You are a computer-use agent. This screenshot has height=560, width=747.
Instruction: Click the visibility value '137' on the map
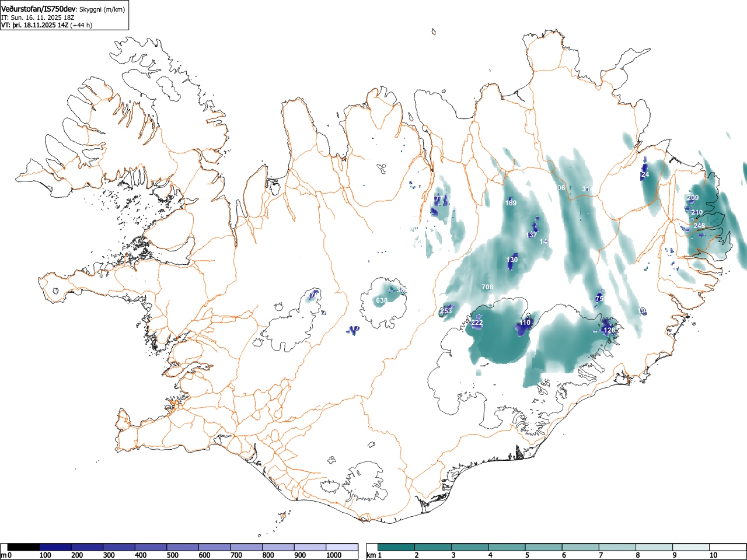tap(532, 235)
